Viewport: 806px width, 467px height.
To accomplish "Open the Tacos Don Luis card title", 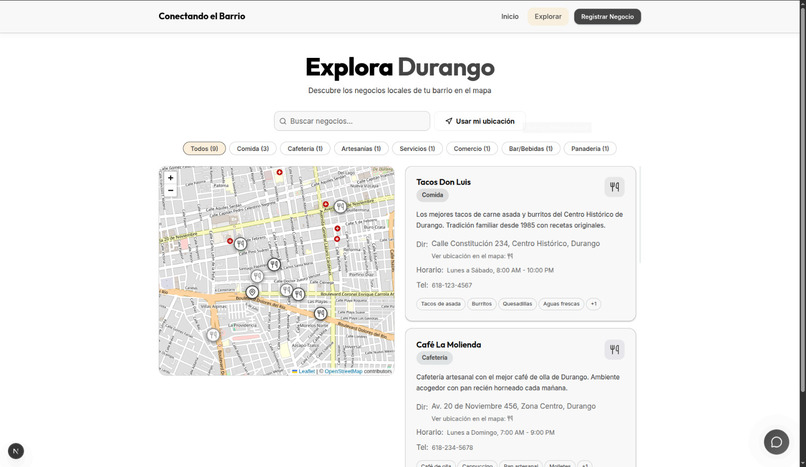I will click(x=443, y=182).
